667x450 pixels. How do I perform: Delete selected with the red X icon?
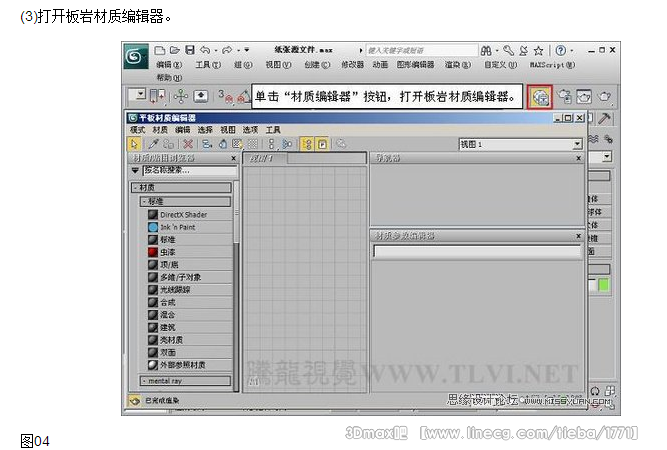(188, 144)
